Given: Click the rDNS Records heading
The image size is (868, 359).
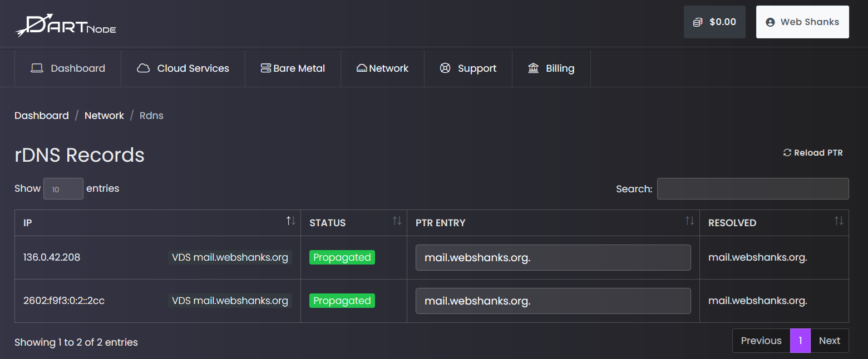Looking at the screenshot, I should coord(80,154).
